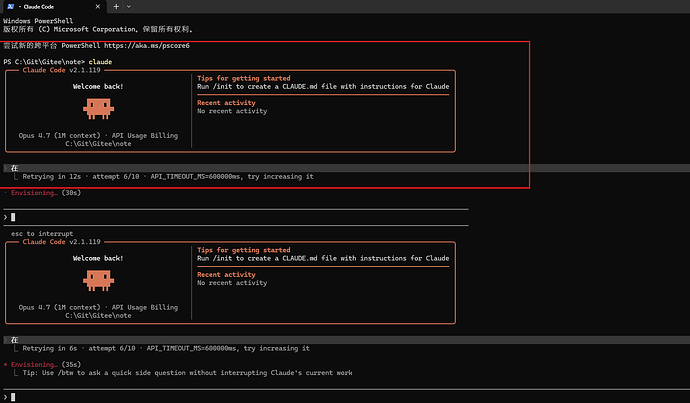Click the second 'Recent activity' heading
This screenshot has width=690, height=403.
pos(226,275)
